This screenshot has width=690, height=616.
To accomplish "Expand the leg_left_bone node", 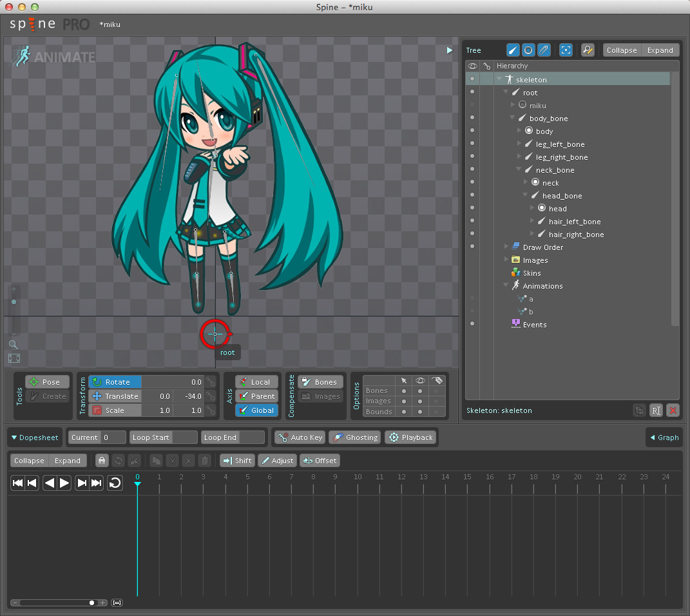I will click(519, 144).
